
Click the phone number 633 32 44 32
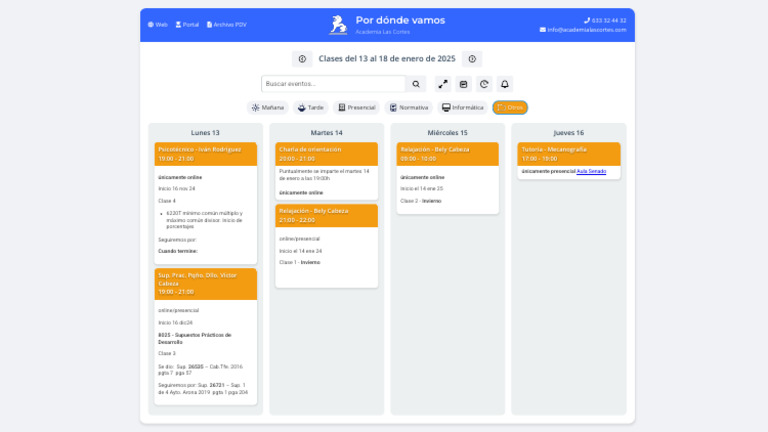[605, 21]
